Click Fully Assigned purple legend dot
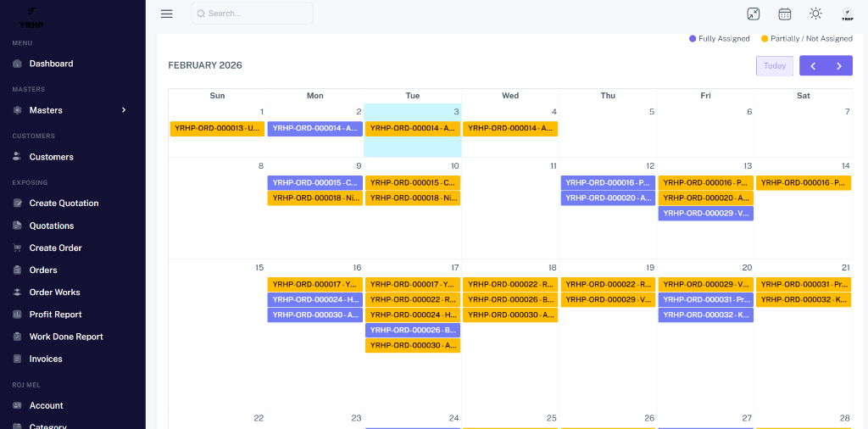Image resolution: width=868 pixels, height=429 pixels. (x=692, y=39)
